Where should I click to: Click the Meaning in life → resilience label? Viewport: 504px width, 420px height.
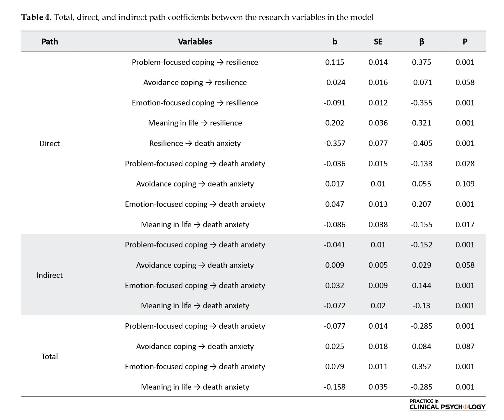coord(195,123)
